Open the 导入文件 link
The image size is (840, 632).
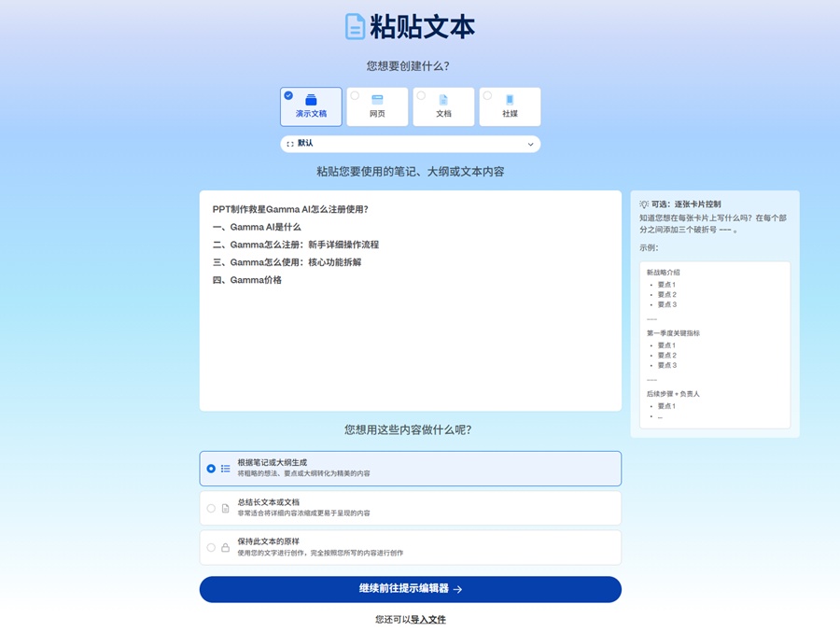(x=429, y=619)
